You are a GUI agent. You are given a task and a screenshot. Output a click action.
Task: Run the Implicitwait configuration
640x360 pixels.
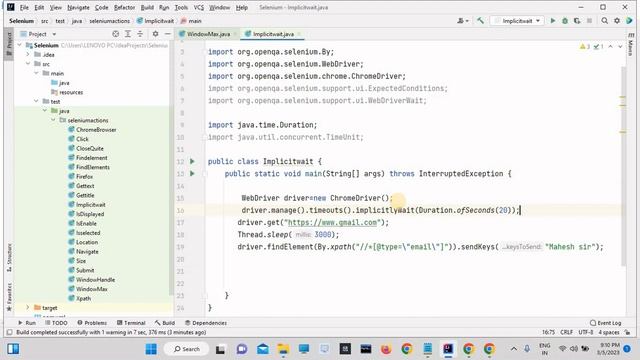click(553, 20)
